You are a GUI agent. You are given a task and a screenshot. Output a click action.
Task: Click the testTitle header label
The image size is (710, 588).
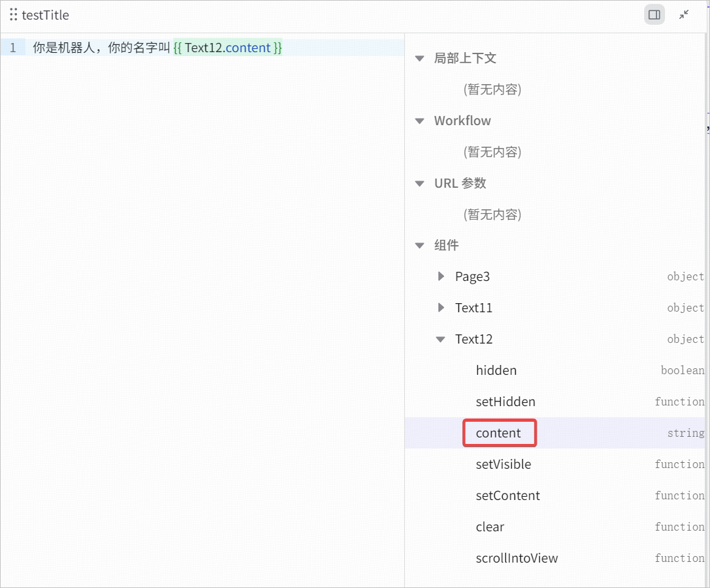[x=45, y=15]
